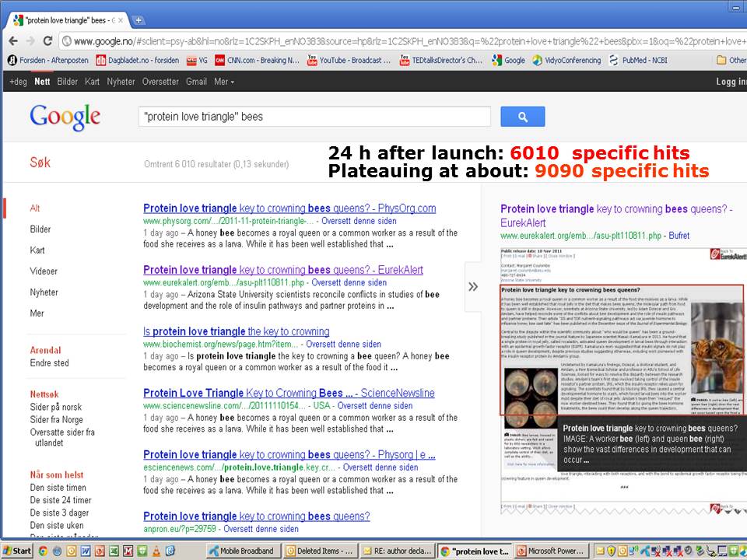
Task: Open VLC from the quick launch bar
Action: pos(156,551)
